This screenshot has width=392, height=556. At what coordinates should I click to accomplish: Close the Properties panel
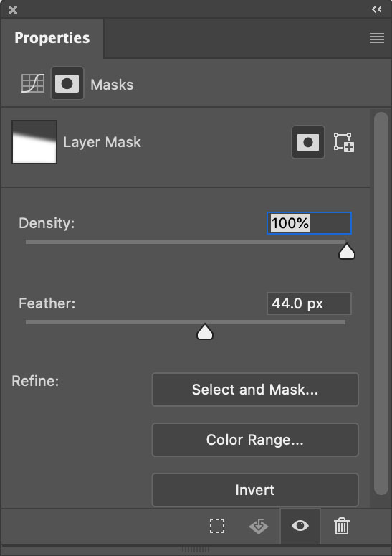click(13, 10)
